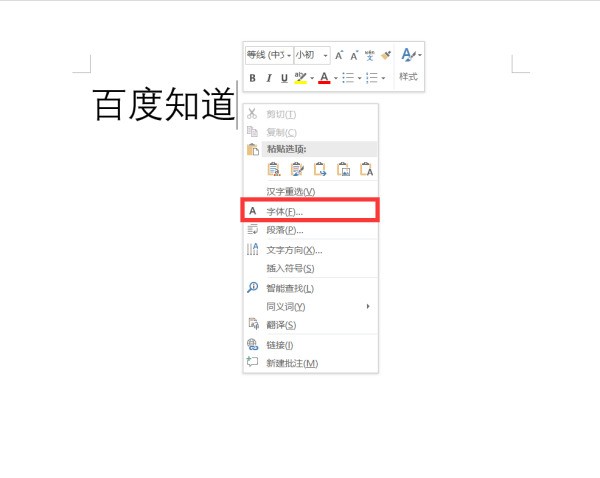This screenshot has width=600, height=478.
Task: Apply bullet list formatting
Action: tap(348, 78)
